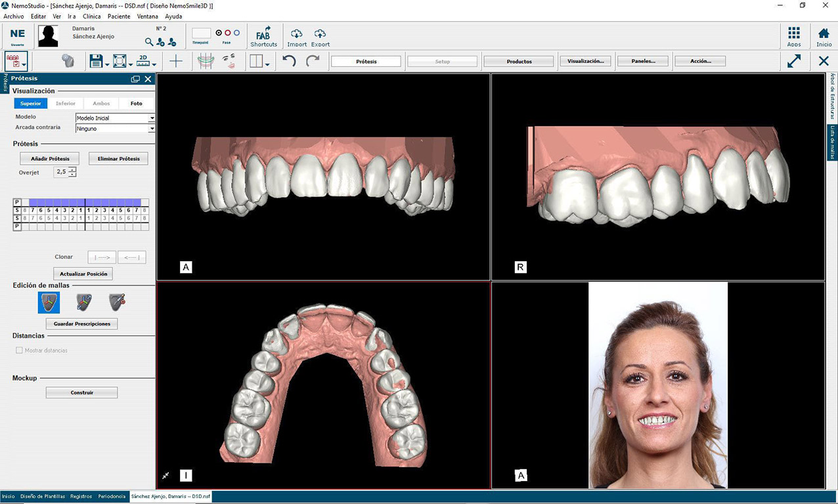Open the Paneles... toolbar menu
The width and height of the screenshot is (838, 504).
click(643, 61)
